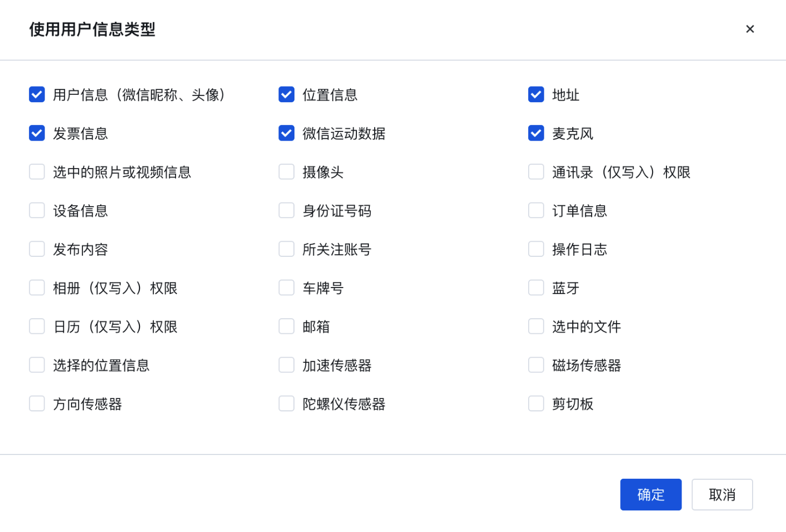
Task: Select the 日历（仅写入）权限 checkbox
Action: pos(37,326)
